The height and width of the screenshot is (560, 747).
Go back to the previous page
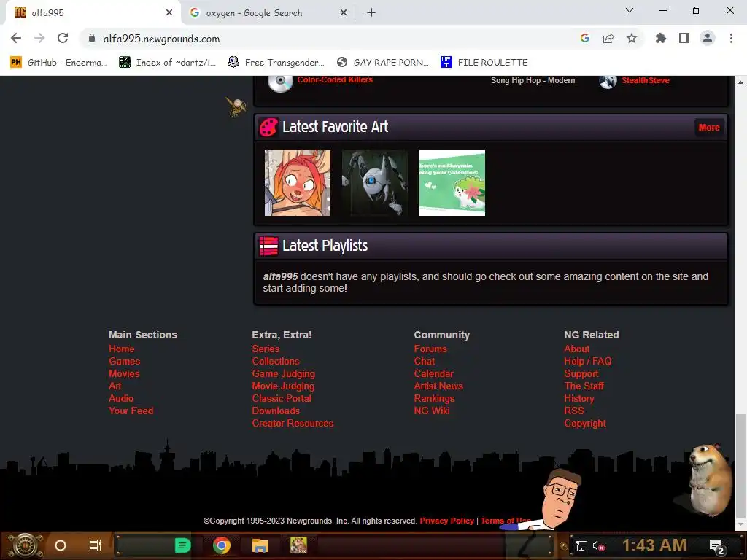16,38
